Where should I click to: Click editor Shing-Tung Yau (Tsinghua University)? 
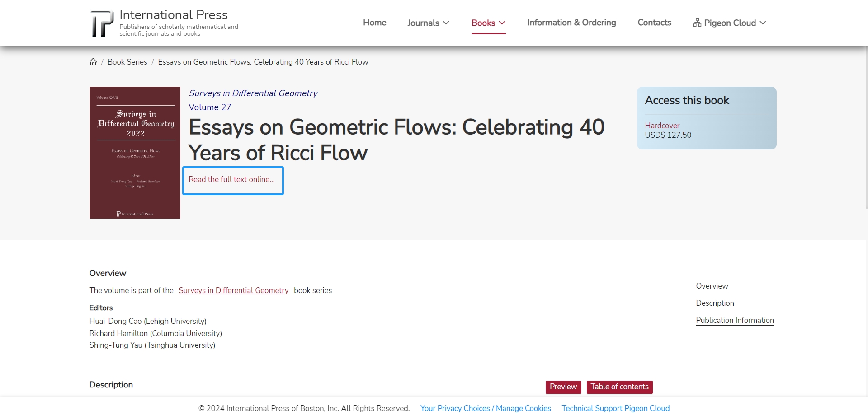[152, 345]
